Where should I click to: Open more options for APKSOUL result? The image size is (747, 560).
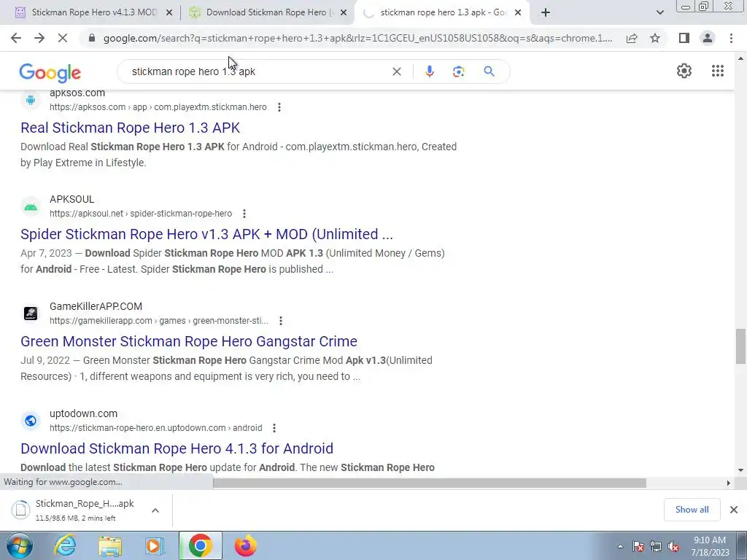[x=244, y=214]
